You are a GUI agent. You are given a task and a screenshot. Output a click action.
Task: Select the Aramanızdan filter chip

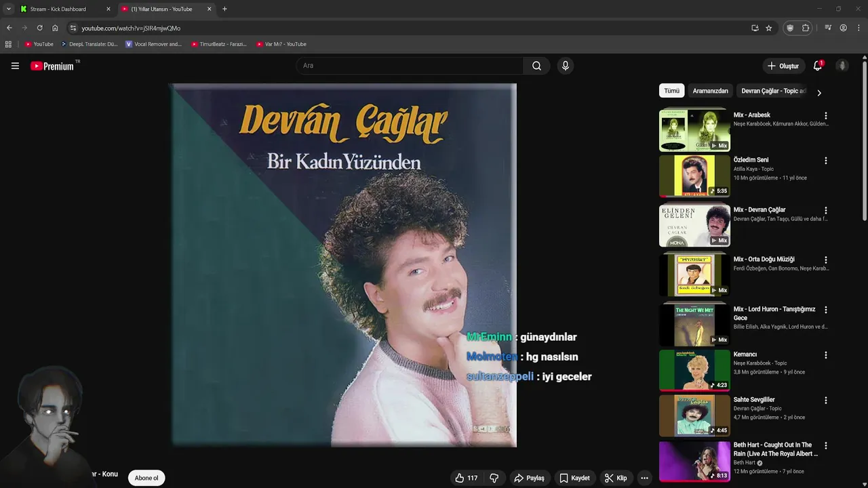tap(710, 91)
